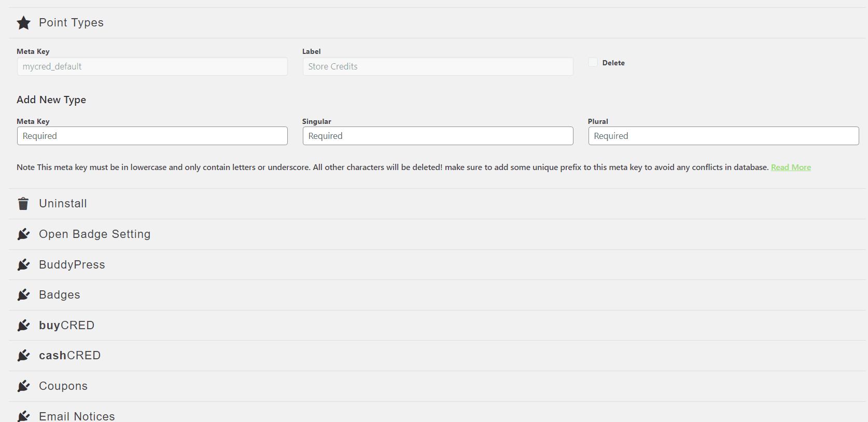
Task: Click the plug icon next to Open Badge Setting
Action: pyautogui.click(x=23, y=234)
